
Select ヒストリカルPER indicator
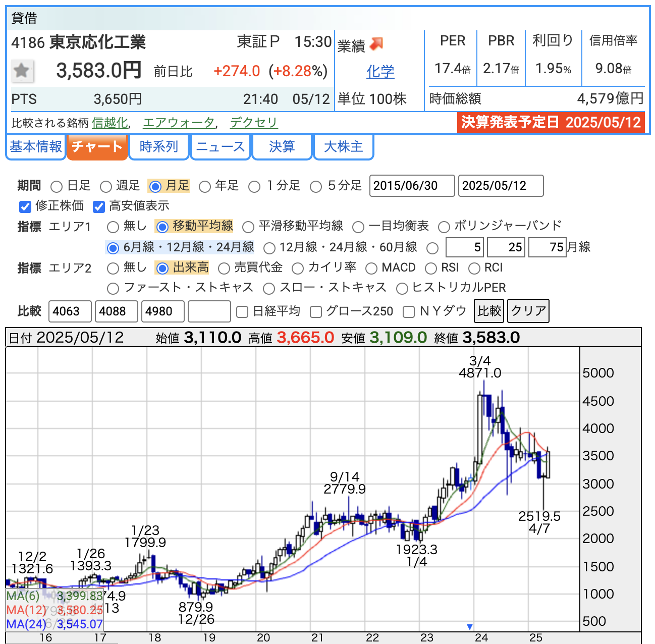coord(402,288)
